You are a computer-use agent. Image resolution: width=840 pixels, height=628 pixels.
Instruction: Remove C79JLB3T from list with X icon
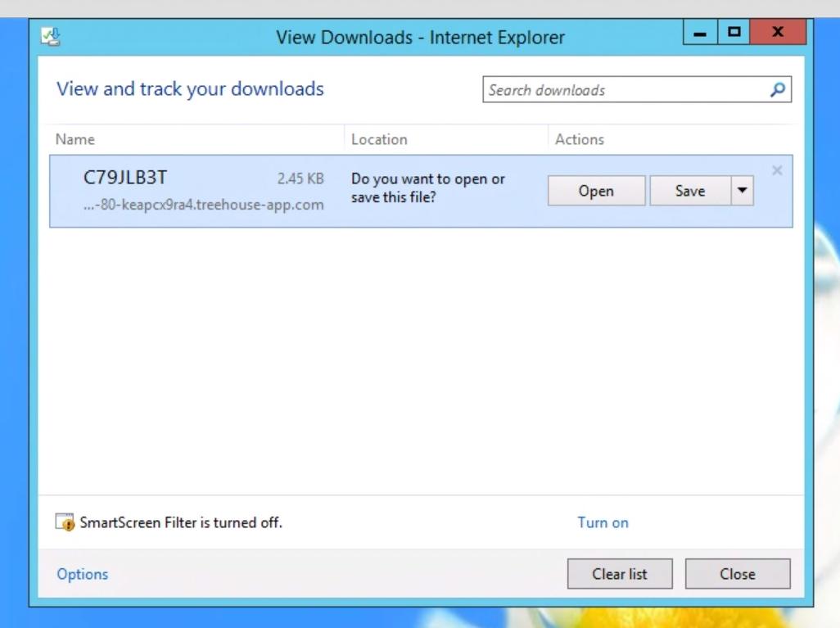(777, 170)
